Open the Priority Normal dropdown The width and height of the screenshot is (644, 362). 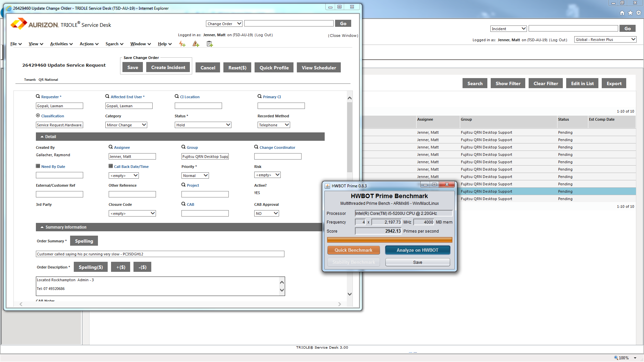click(x=195, y=176)
